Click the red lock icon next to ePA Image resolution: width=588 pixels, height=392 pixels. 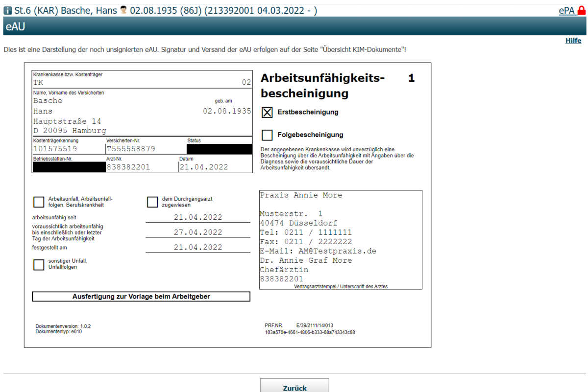pos(582,11)
